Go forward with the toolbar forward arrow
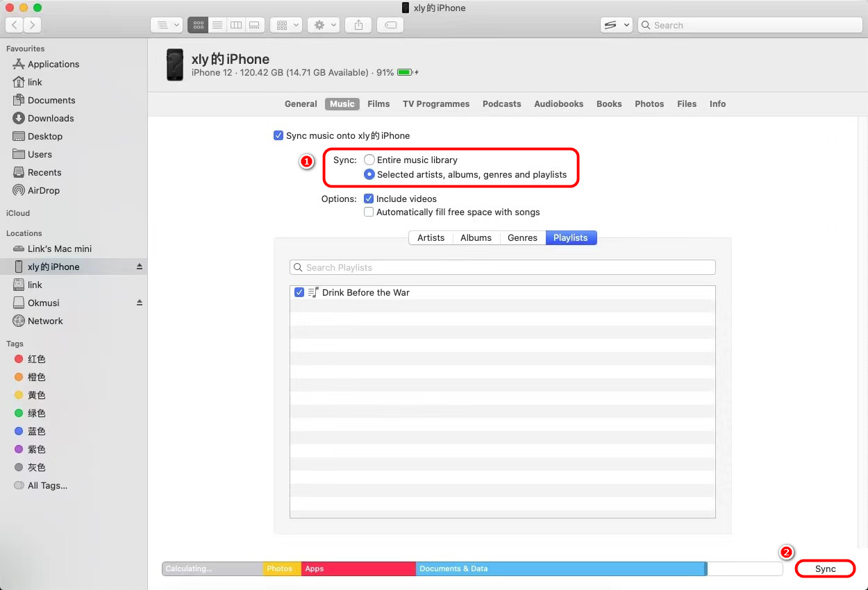Image resolution: width=868 pixels, height=590 pixels. [x=32, y=25]
